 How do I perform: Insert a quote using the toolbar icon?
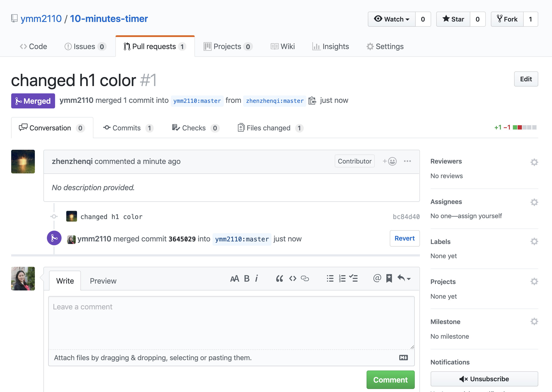point(279,279)
